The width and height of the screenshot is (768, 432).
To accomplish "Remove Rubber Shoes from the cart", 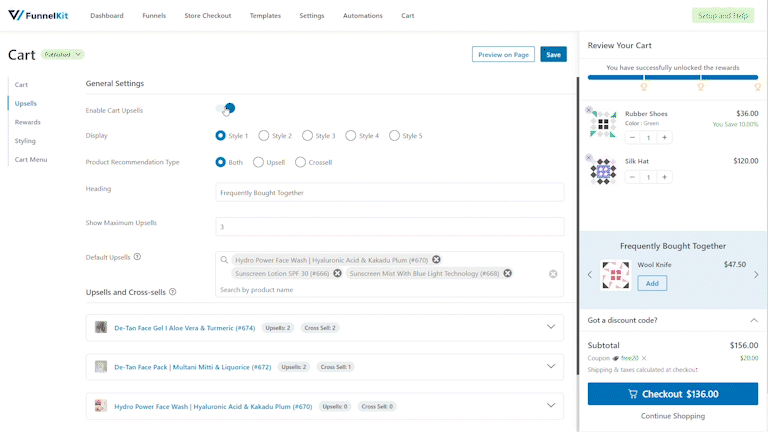I will coord(589,110).
